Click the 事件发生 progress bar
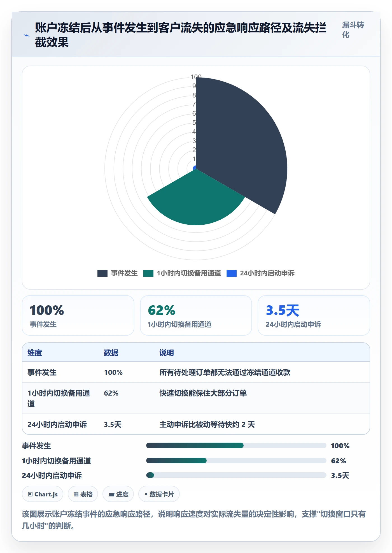392x553 pixels. 236,445
